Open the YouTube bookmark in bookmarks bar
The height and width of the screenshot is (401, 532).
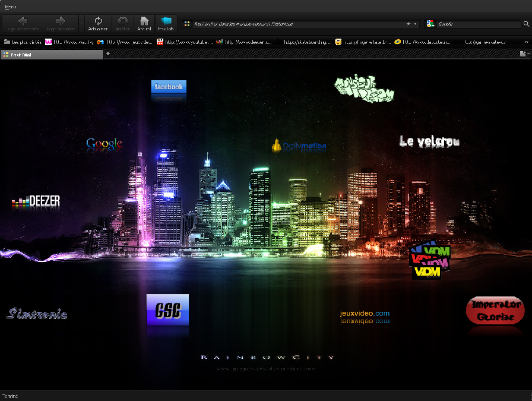(185, 42)
